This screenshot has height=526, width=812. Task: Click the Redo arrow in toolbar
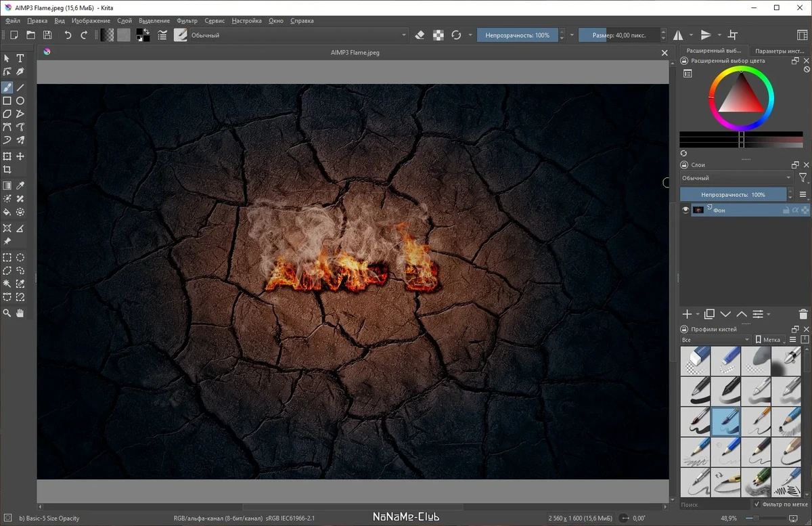84,35
